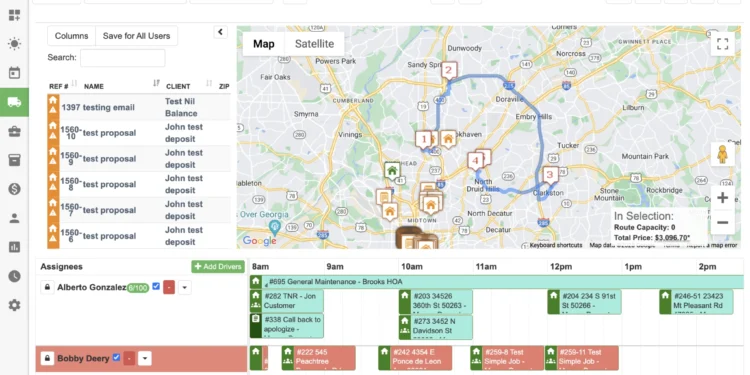Click Save for All Users button
750x375 pixels.
click(136, 36)
